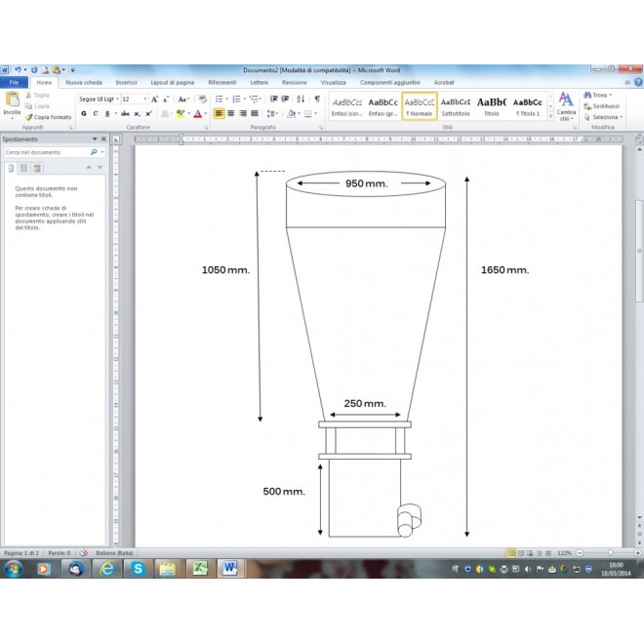Screen dimensions: 644x644
Task: Toggle underline (S) formatting
Action: point(107,114)
